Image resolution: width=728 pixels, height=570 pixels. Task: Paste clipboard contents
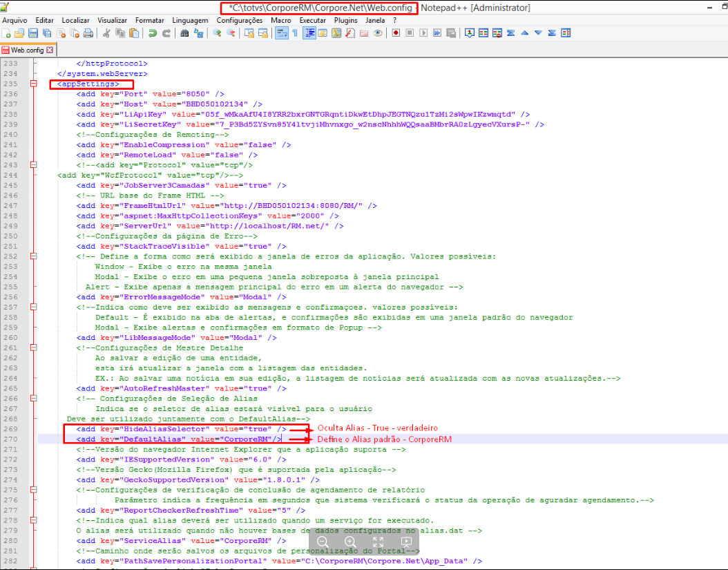pos(134,33)
